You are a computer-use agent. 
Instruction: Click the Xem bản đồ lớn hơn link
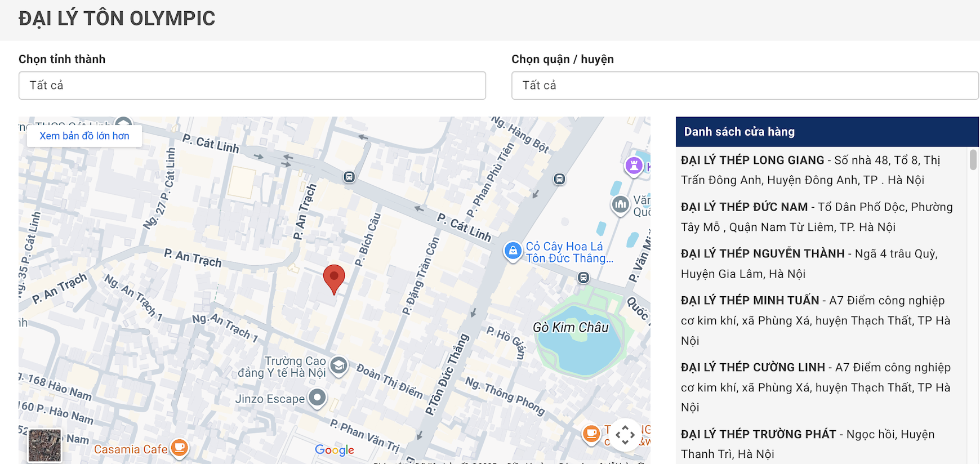84,136
